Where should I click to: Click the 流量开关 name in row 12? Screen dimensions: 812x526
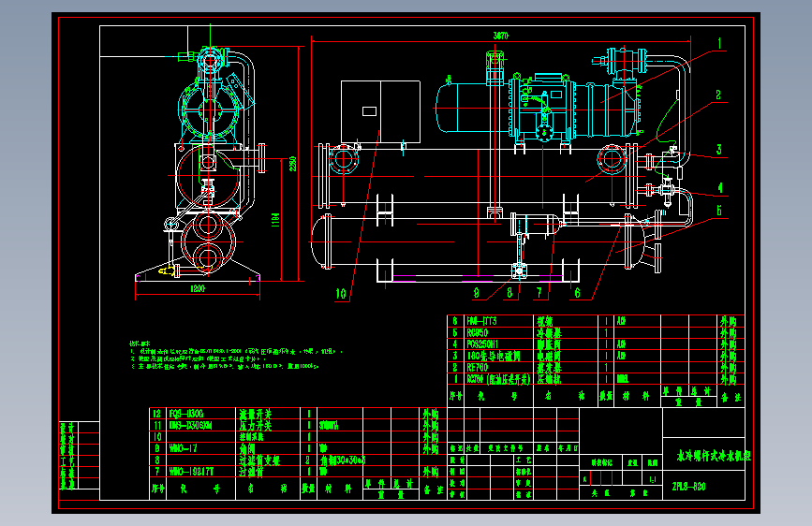tap(255, 415)
